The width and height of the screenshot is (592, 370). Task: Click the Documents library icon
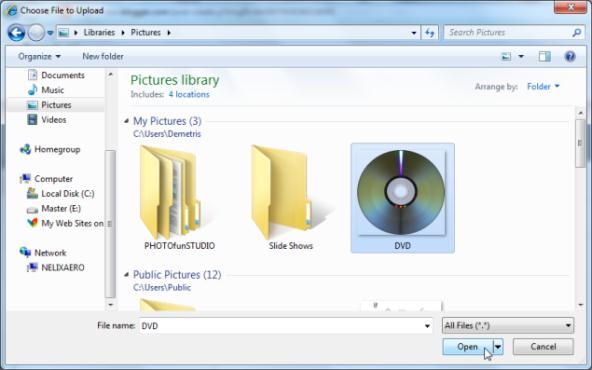pos(33,75)
